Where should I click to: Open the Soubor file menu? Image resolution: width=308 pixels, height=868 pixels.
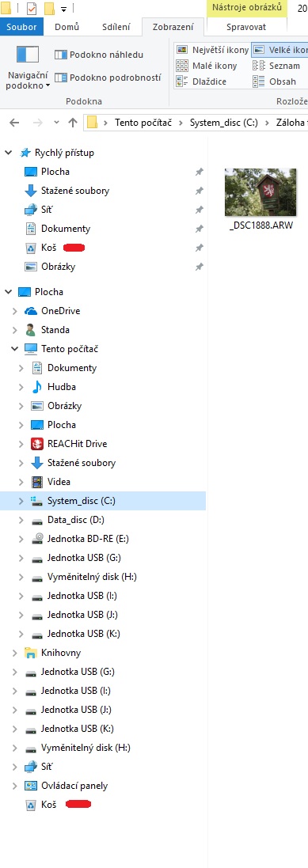click(22, 27)
